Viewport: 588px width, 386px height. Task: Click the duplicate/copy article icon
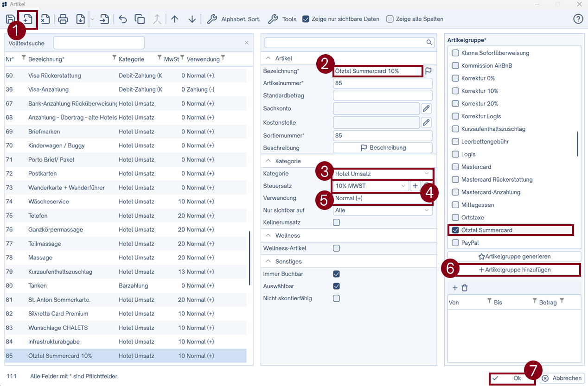point(140,19)
